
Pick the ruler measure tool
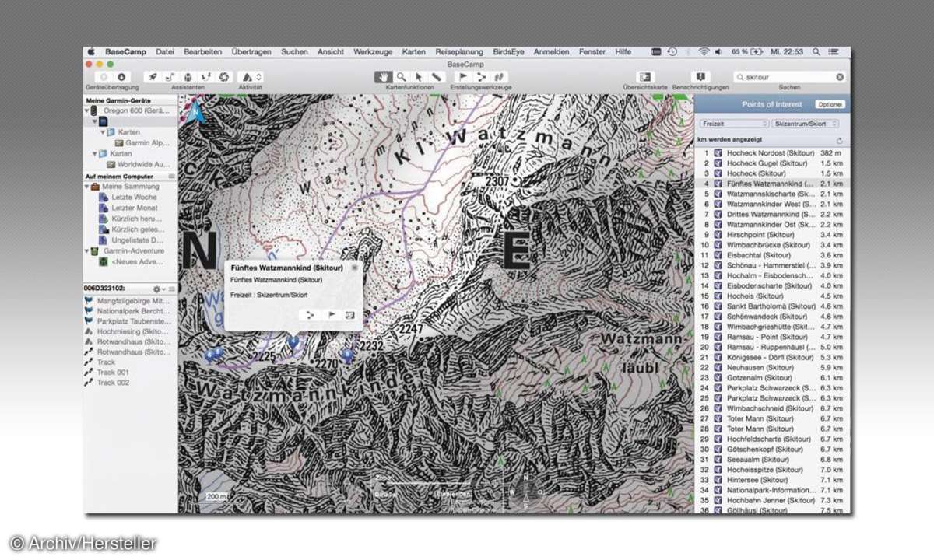click(x=437, y=77)
